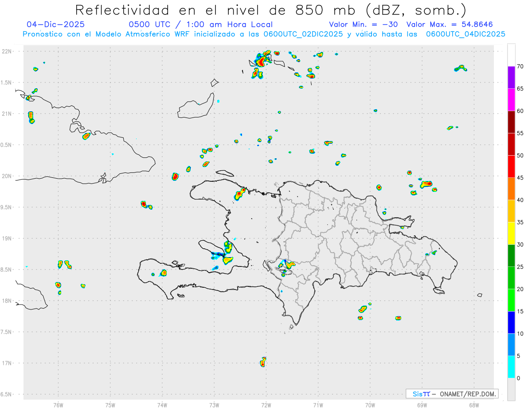The width and height of the screenshot is (532, 411).
Task: Select the "Valor Min. = -30" text
Action: click(364, 24)
